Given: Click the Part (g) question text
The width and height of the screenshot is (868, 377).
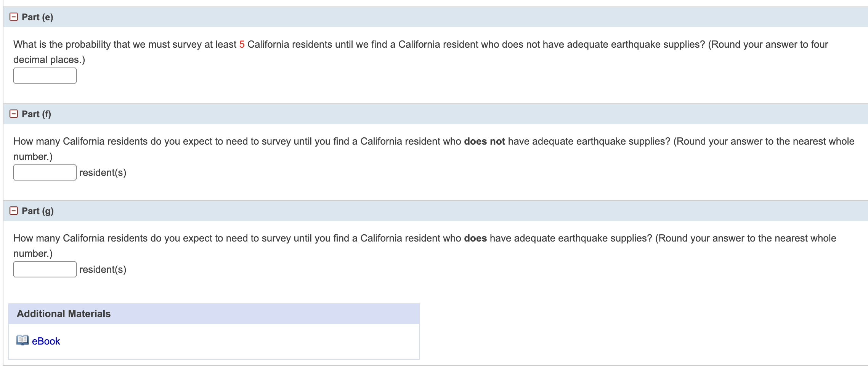Looking at the screenshot, I should (425, 246).
